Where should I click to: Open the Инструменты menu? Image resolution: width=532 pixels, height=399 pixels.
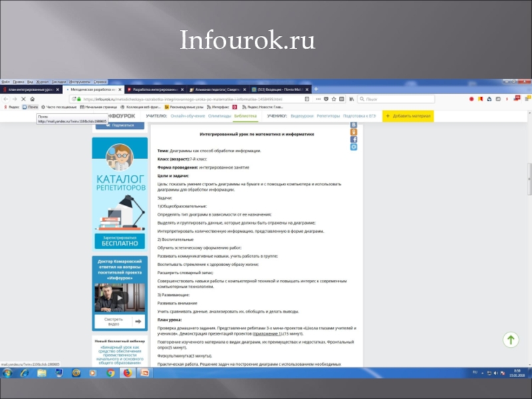[80, 82]
